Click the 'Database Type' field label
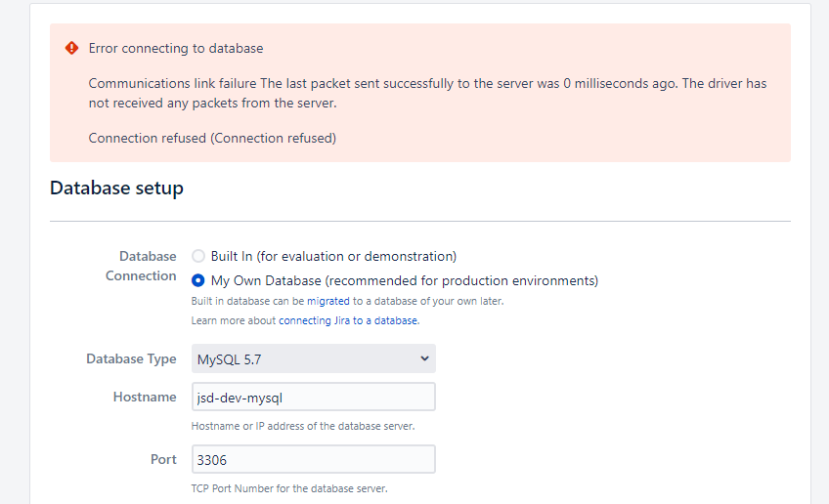The height and width of the screenshot is (504, 829). coord(131,358)
